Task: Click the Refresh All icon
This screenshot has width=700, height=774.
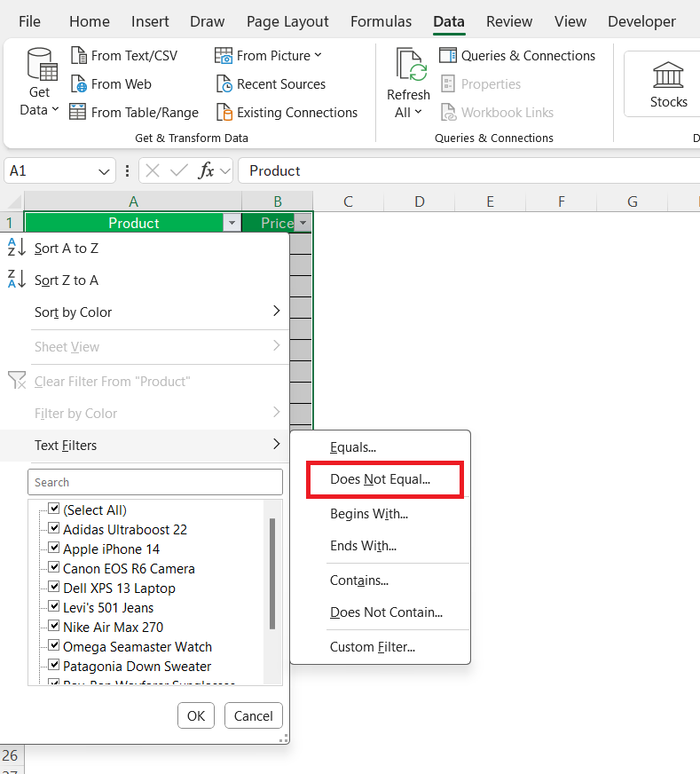Action: pyautogui.click(x=410, y=67)
